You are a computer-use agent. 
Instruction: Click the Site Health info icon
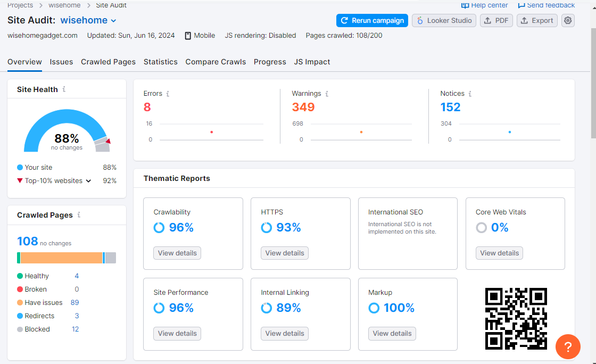pos(64,89)
